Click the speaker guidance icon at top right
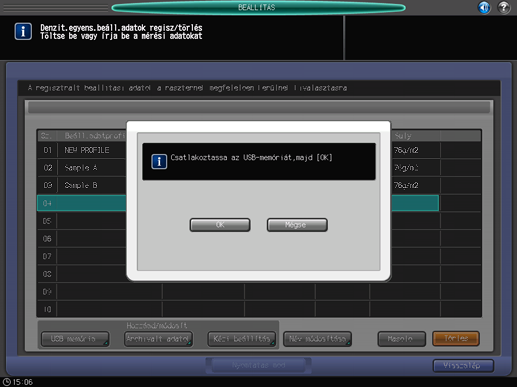517x387 pixels. [484, 7]
